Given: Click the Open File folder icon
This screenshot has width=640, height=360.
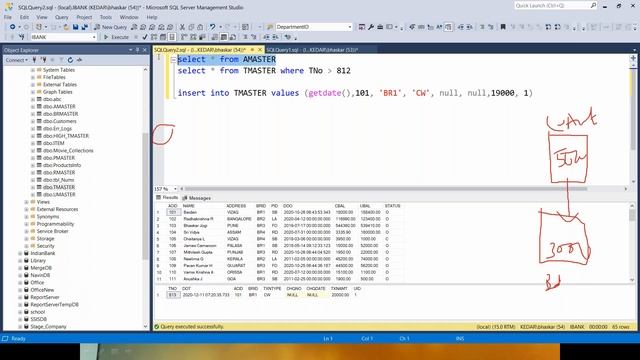Looking at the screenshot, I should click(x=66, y=27).
